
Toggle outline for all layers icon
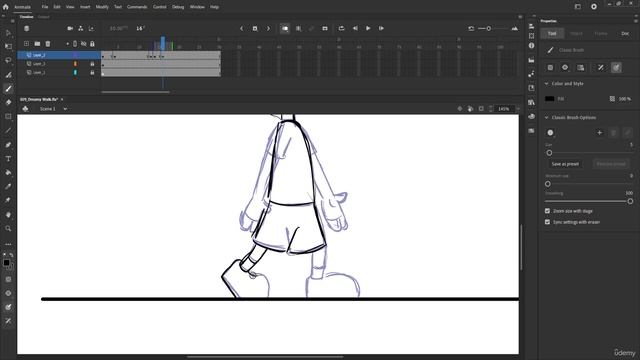pos(75,44)
